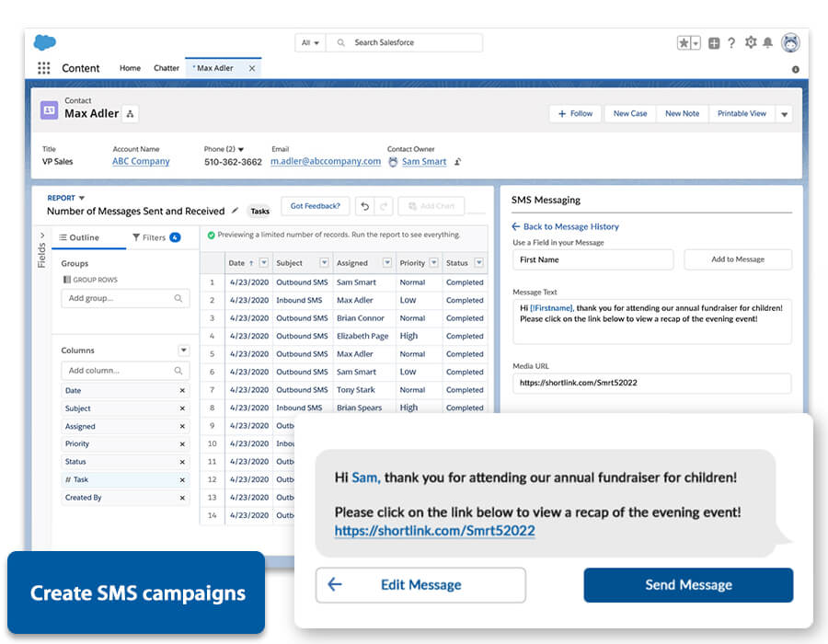The height and width of the screenshot is (644, 828).
Task: Expand more contact actions dropdown
Action: click(784, 114)
